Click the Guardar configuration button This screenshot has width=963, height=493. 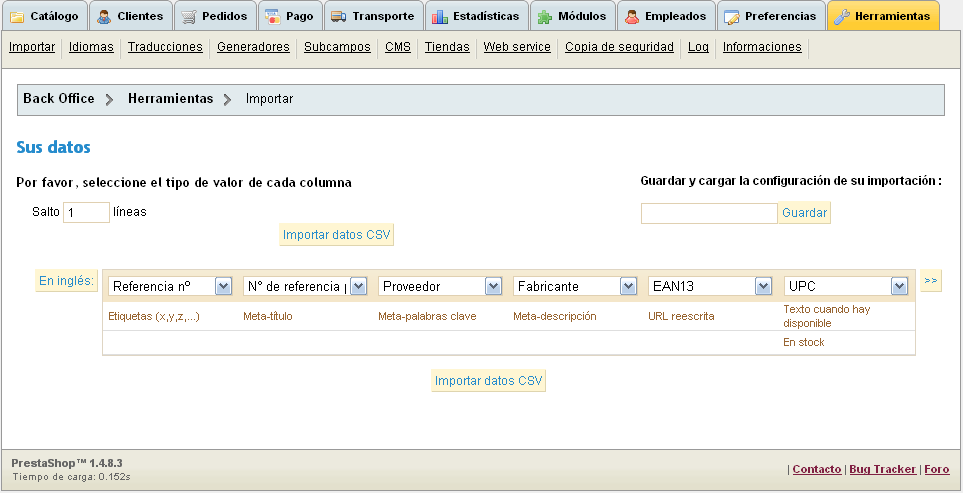tap(804, 213)
